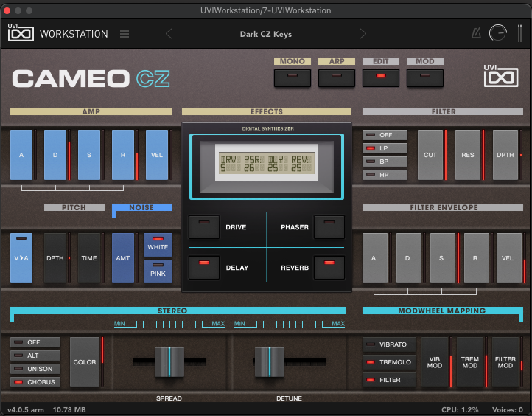Set stereo mode to ALT

click(x=35, y=356)
